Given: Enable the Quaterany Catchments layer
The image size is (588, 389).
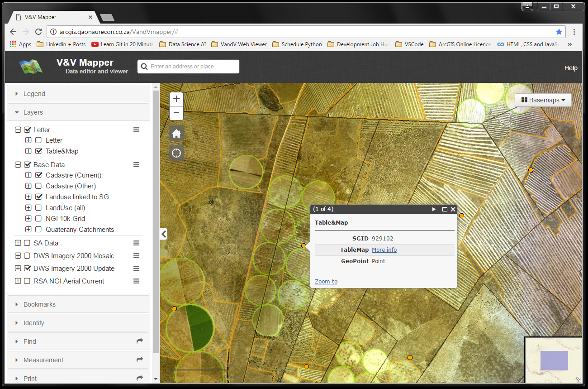Looking at the screenshot, I should 38,230.
